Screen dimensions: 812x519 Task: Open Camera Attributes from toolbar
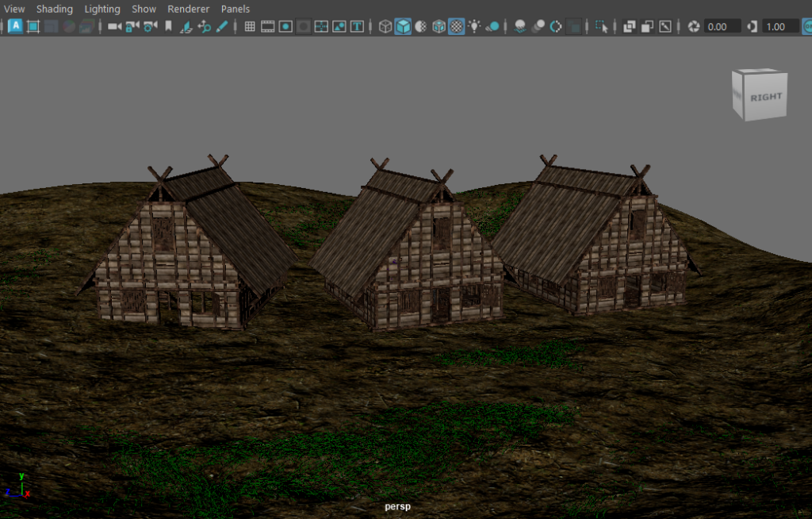coord(150,26)
